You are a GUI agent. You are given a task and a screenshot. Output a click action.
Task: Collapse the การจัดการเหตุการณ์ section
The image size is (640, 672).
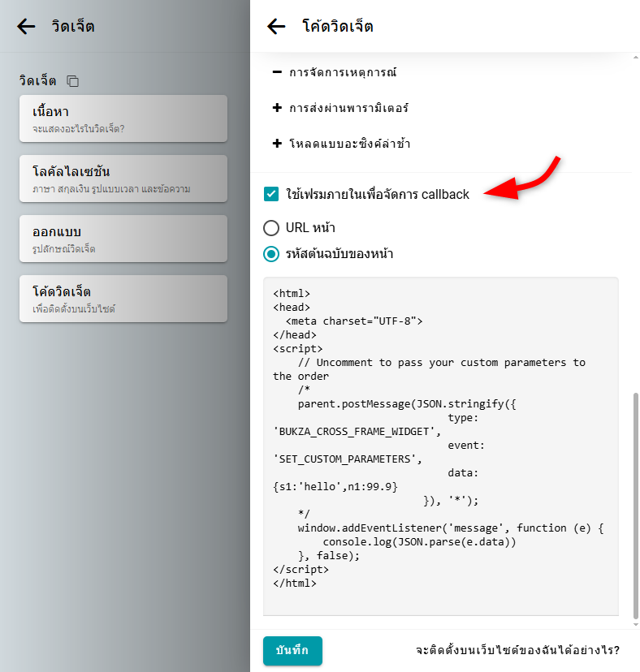[x=343, y=72]
